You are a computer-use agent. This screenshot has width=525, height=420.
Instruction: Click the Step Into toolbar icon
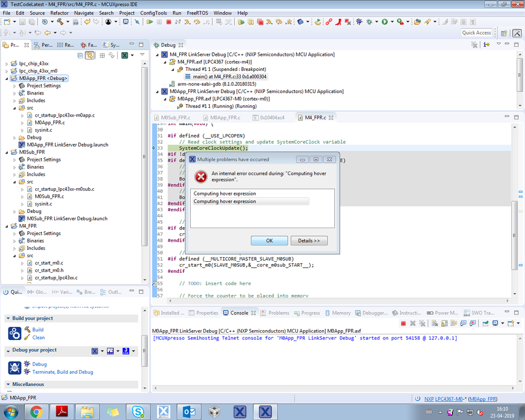pyautogui.click(x=188, y=22)
